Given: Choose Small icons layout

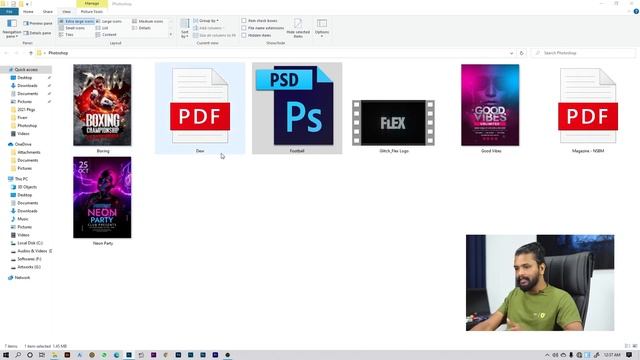Looking at the screenshot, I should 72,28.
